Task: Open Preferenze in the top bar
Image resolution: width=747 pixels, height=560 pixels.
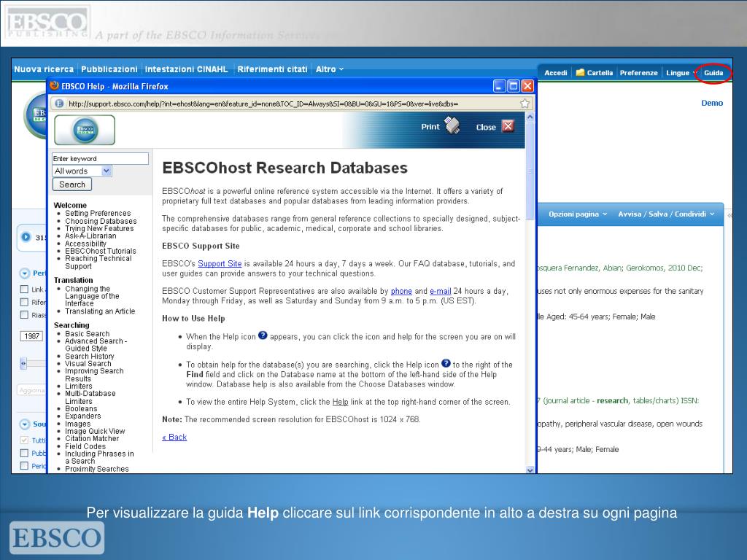Action: click(638, 72)
